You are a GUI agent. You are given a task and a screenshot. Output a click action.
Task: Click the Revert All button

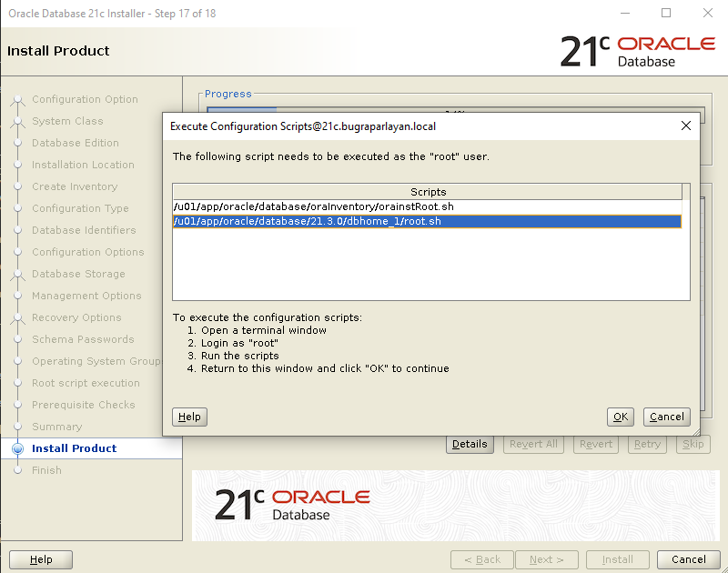[533, 444]
